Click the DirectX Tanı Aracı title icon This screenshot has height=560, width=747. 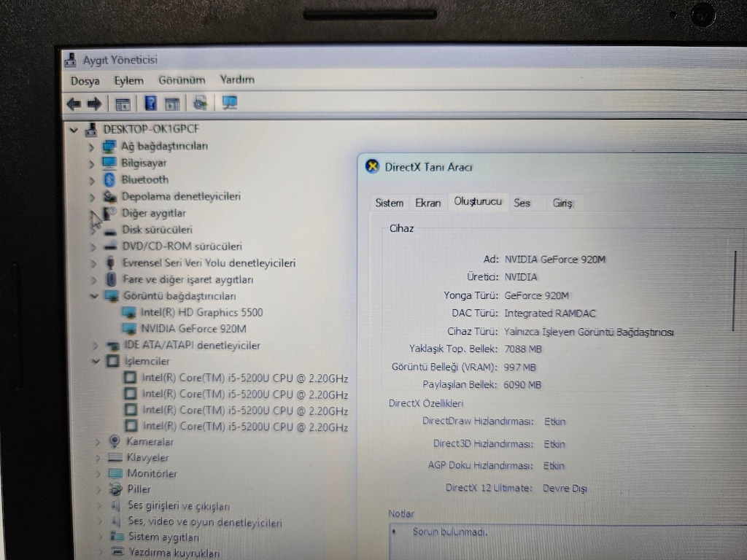pyautogui.click(x=372, y=166)
